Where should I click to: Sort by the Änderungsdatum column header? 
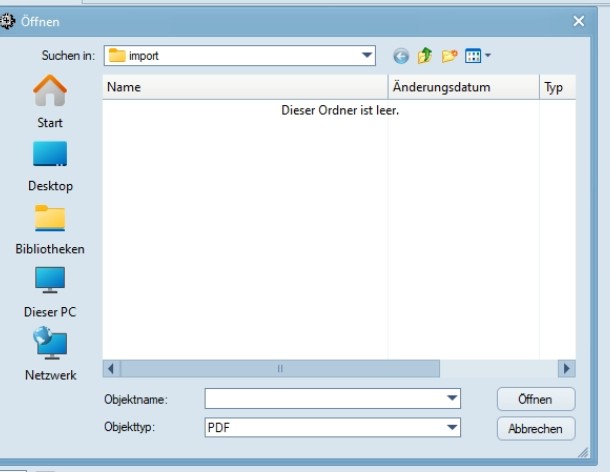click(463, 88)
